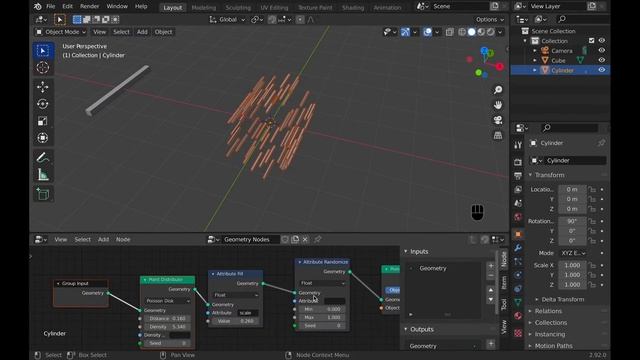The image size is (640, 360).
Task: Hide the Cylinder object in outliner
Action: click(x=602, y=70)
